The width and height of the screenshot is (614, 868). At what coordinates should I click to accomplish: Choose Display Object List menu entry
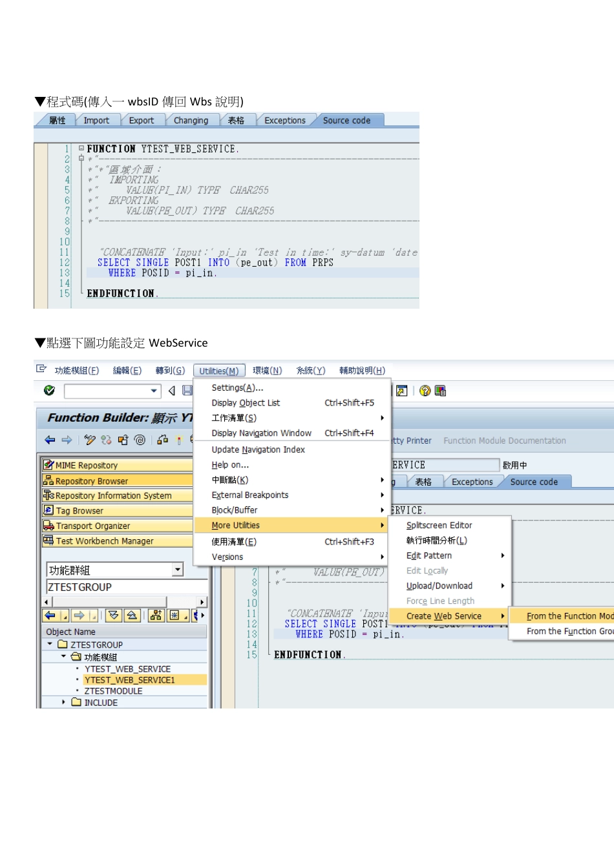[292, 402]
